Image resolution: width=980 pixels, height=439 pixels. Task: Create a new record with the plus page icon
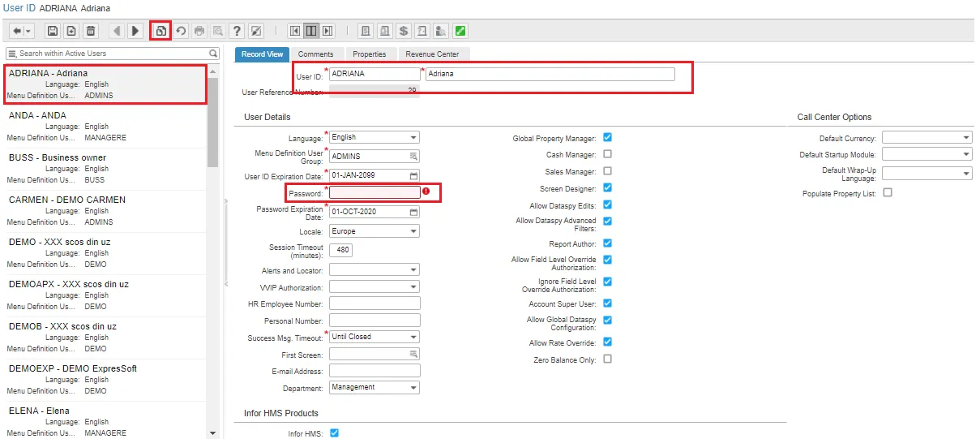click(72, 31)
